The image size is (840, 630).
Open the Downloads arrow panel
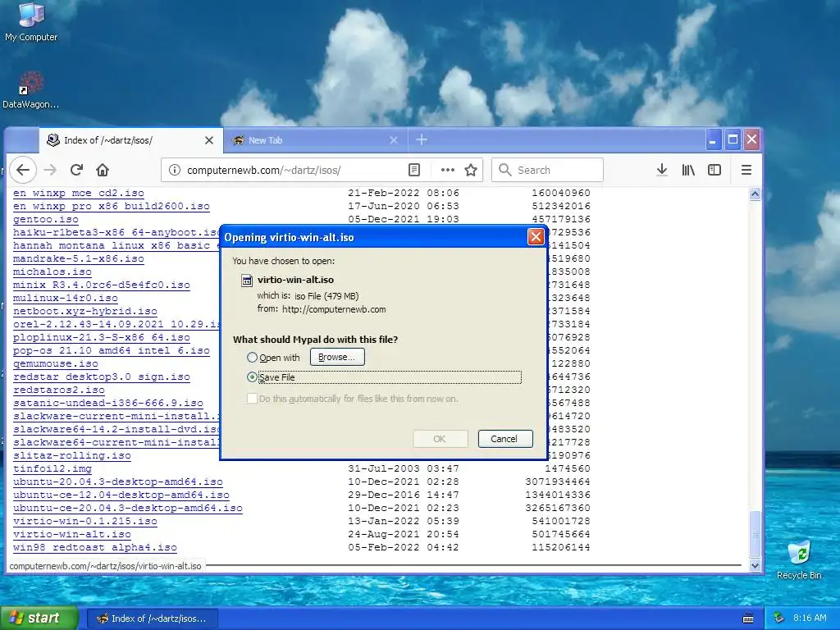[x=662, y=171]
